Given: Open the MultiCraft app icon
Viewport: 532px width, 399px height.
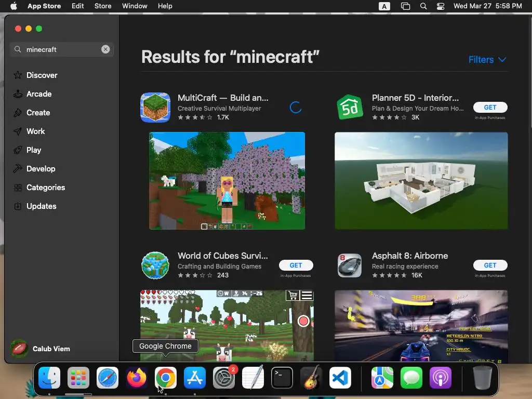Looking at the screenshot, I should pyautogui.click(x=155, y=107).
